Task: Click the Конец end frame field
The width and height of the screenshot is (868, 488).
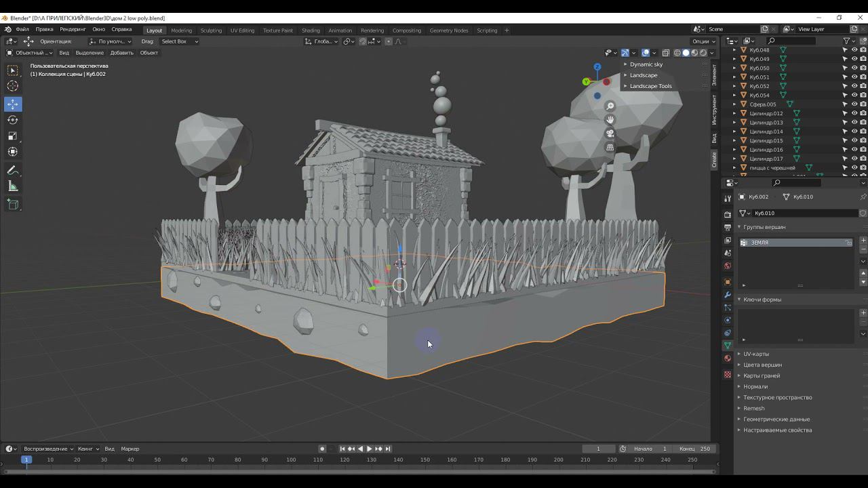Action: pos(695,449)
